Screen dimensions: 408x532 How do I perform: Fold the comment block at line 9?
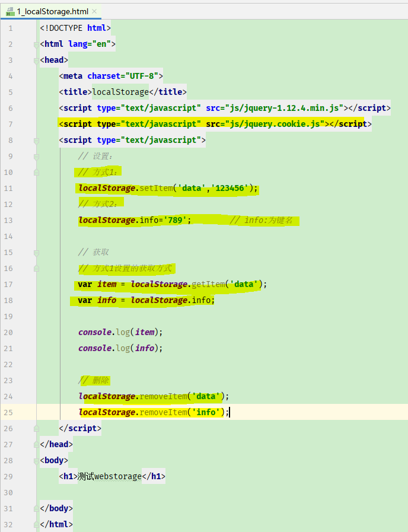coord(36,157)
